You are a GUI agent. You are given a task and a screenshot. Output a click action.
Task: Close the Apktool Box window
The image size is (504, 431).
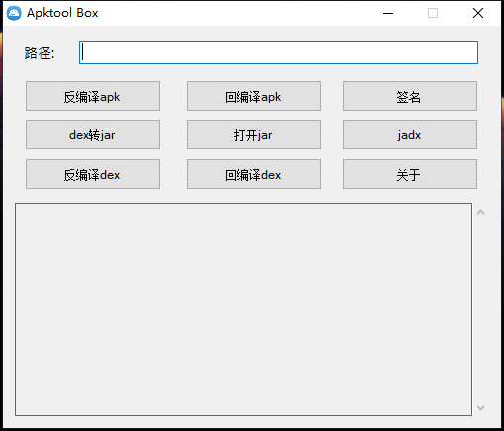[x=478, y=13]
